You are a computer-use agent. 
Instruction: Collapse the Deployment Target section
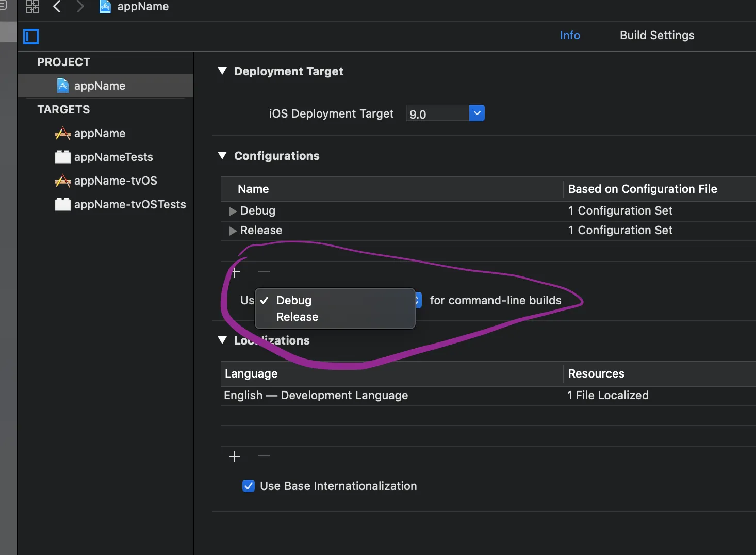[222, 71]
